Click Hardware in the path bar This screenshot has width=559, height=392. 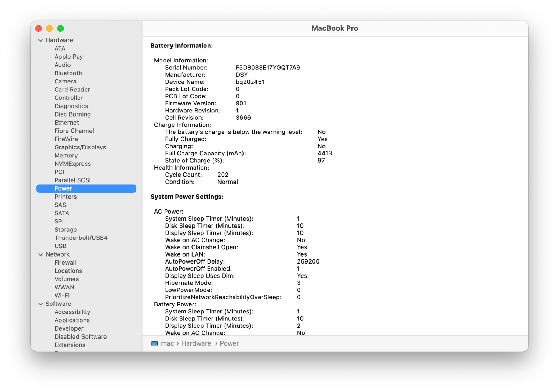point(196,343)
